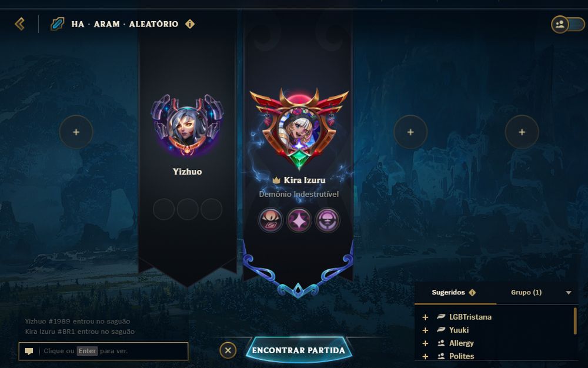Switch to the Sugeridos tab
The height and width of the screenshot is (368, 588).
[448, 292]
